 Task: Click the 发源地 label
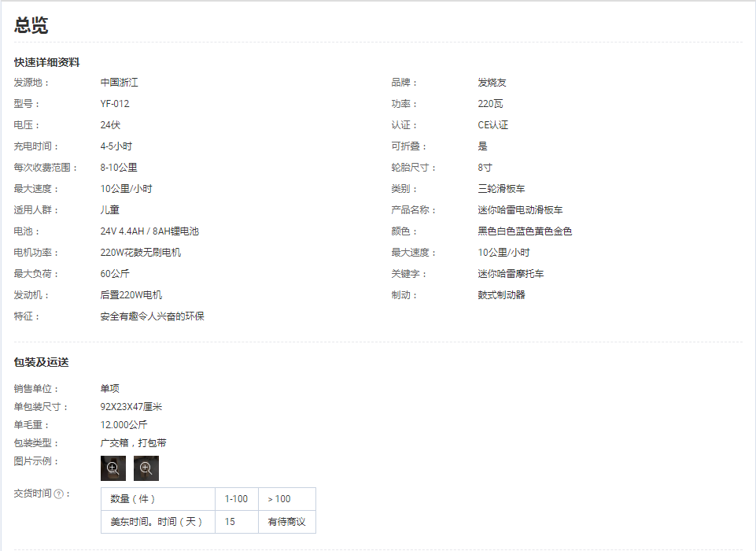point(31,83)
